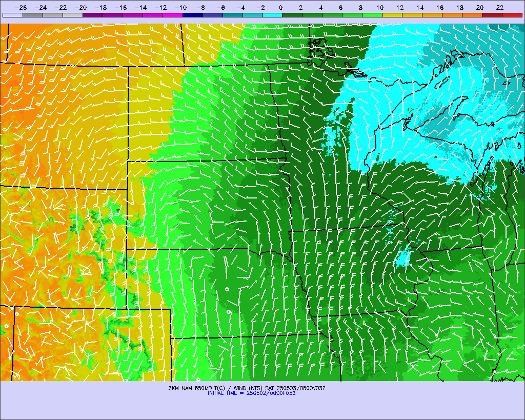This screenshot has width=525, height=420.
Task: Click the -14 legend label
Action: 140,7
